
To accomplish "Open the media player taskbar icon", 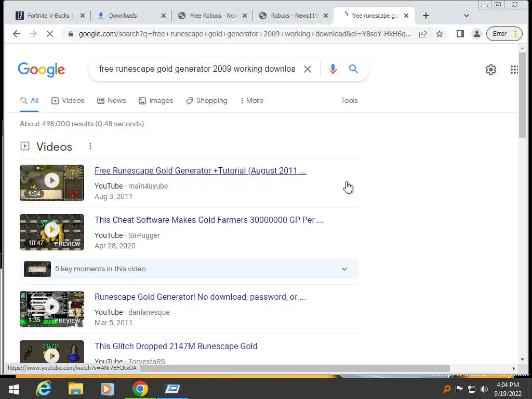I will pyautogui.click(x=107, y=389).
